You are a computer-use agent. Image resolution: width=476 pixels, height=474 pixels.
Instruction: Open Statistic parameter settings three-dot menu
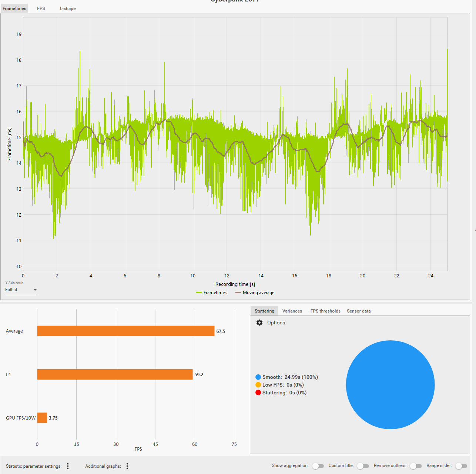68,466
